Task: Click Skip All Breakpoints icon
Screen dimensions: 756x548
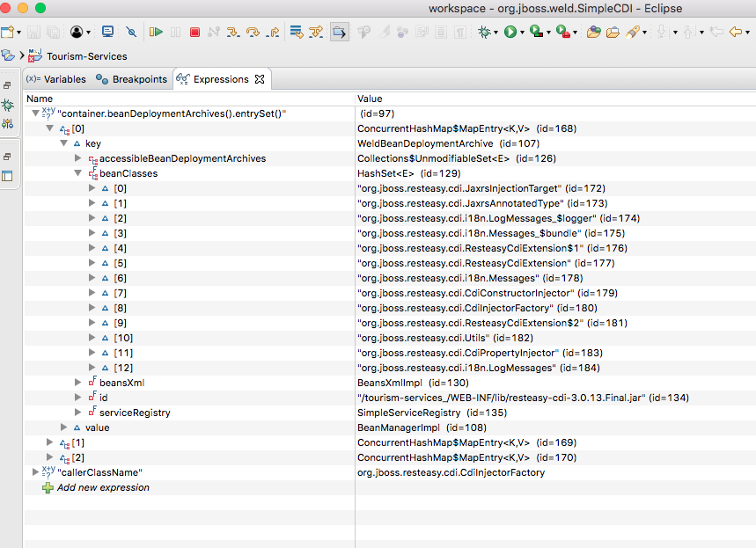Action: point(131,33)
